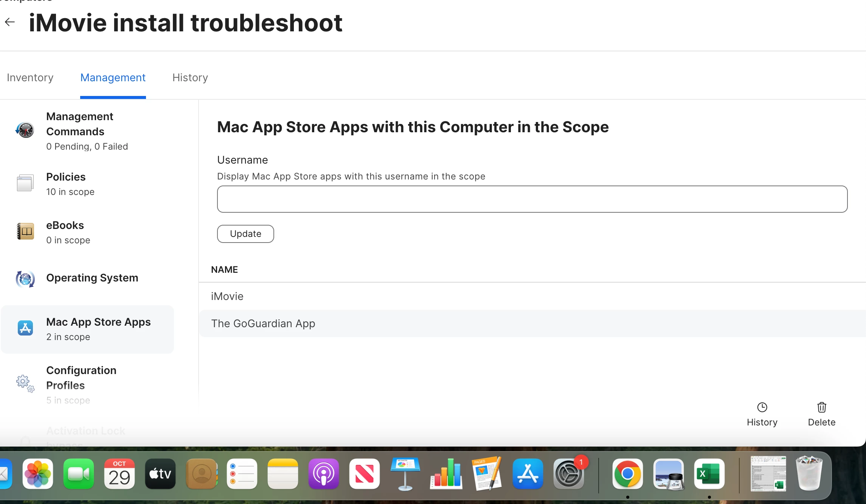The image size is (866, 504).
Task: Select The GoGuardian App row
Action: pos(532,323)
